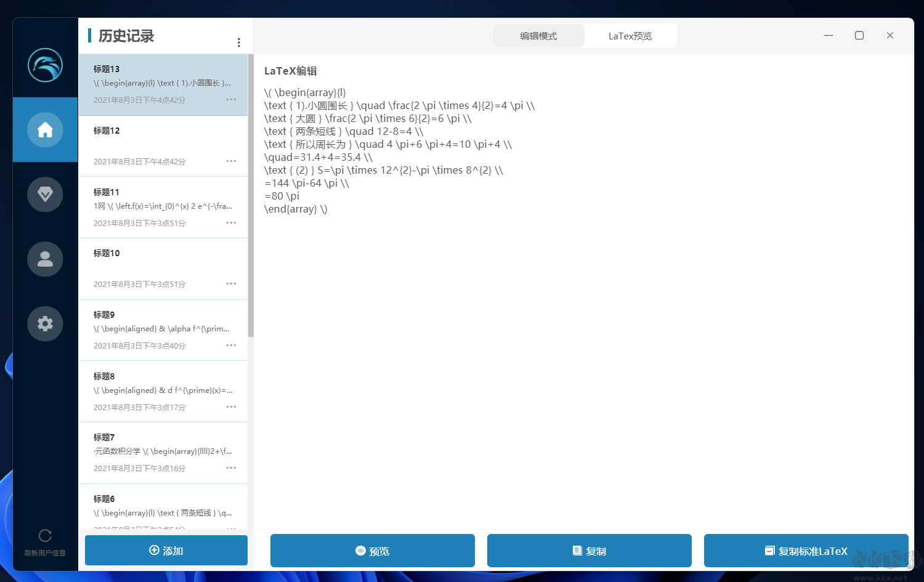Switch to the 编辑模式 tab
The height and width of the screenshot is (582, 924).
[538, 36]
